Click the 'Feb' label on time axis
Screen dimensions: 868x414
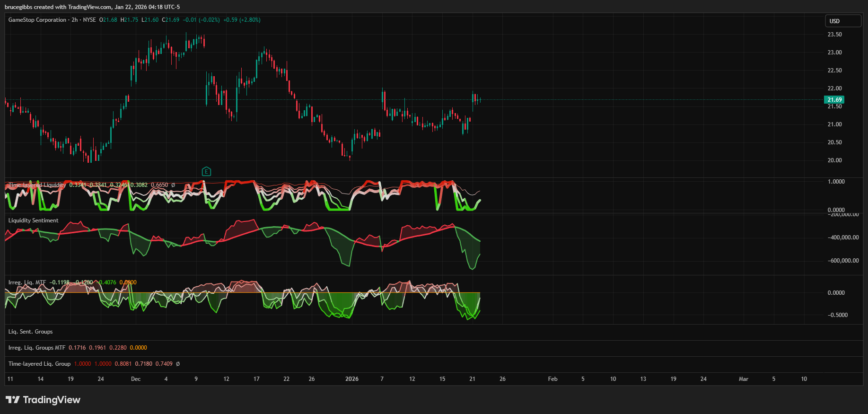pos(552,379)
